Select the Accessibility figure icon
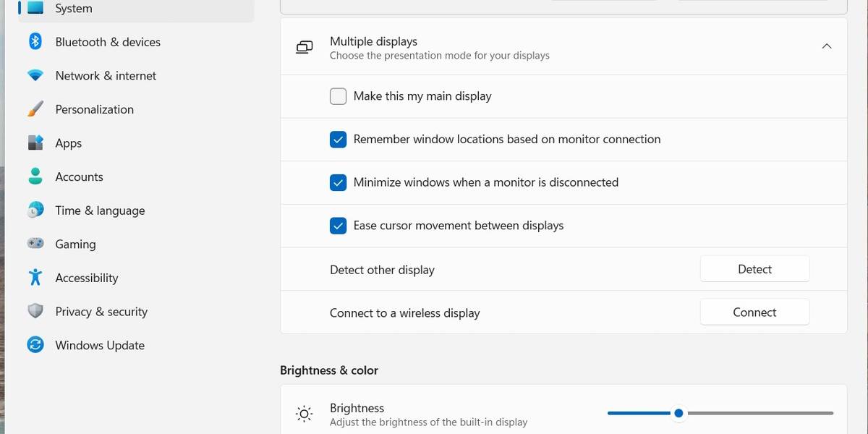The width and height of the screenshot is (868, 434). 35,278
